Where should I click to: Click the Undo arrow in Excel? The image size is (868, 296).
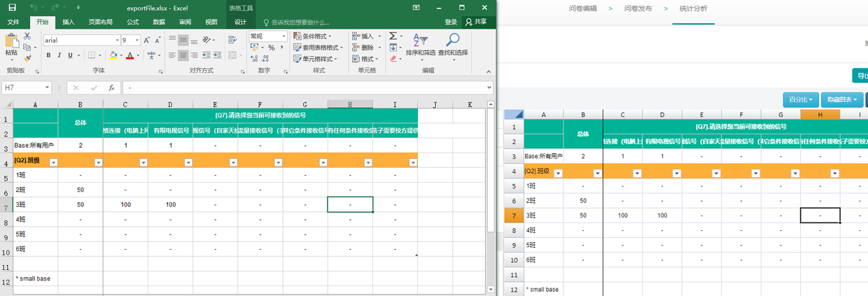[x=35, y=8]
